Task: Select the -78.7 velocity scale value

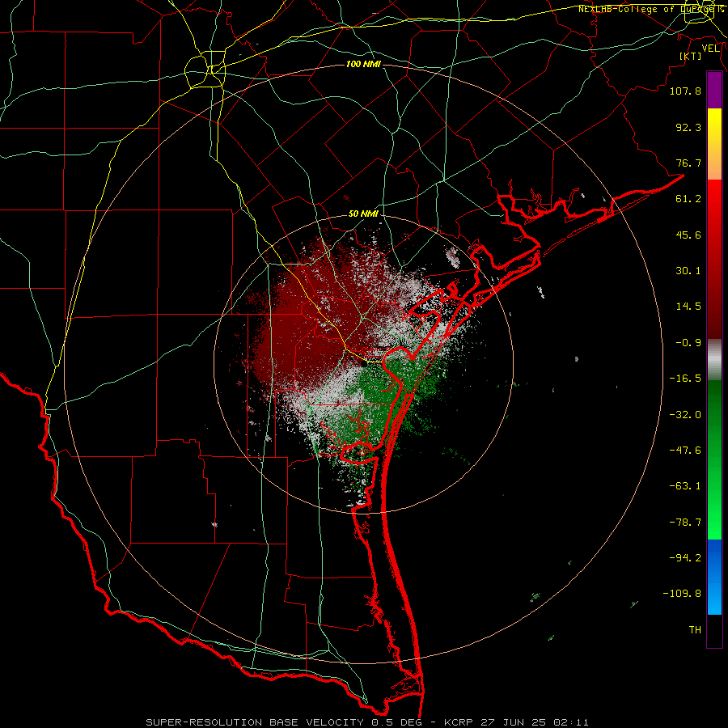Action: pyautogui.click(x=685, y=523)
